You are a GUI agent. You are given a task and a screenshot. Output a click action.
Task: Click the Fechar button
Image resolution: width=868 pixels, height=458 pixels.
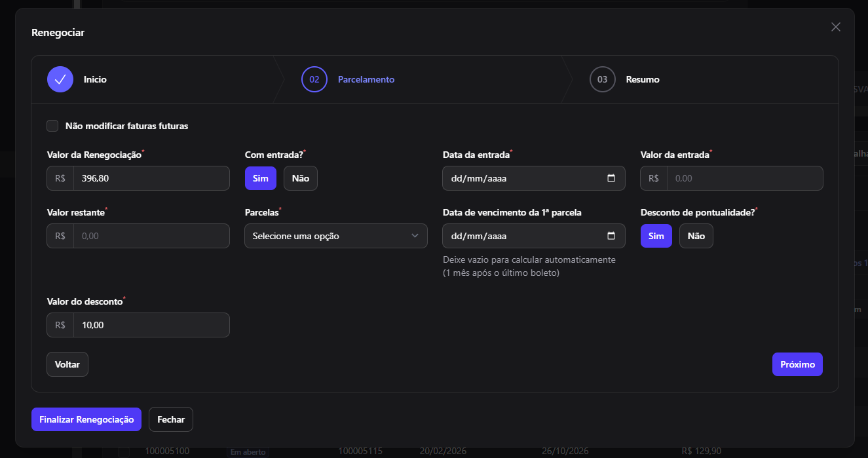(x=171, y=419)
